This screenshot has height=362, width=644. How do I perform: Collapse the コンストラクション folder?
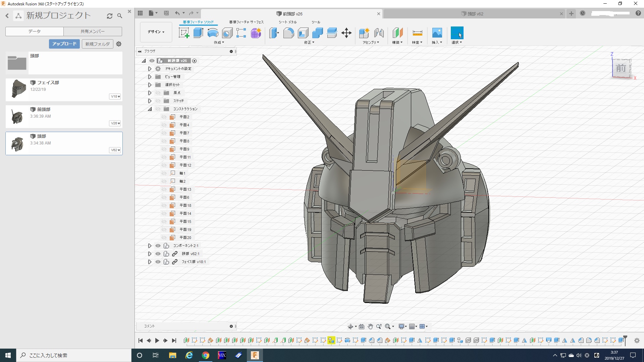point(150,109)
